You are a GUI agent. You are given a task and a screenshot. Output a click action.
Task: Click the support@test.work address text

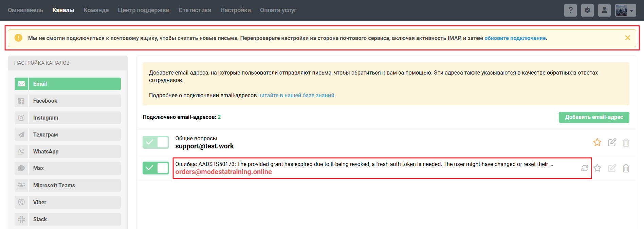(x=204, y=146)
